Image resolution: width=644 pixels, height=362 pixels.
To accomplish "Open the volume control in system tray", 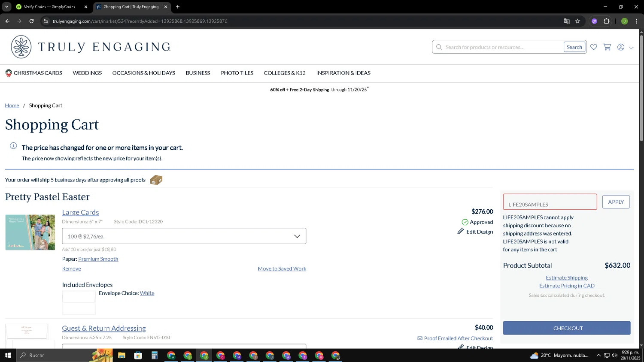I will pyautogui.click(x=614, y=355).
